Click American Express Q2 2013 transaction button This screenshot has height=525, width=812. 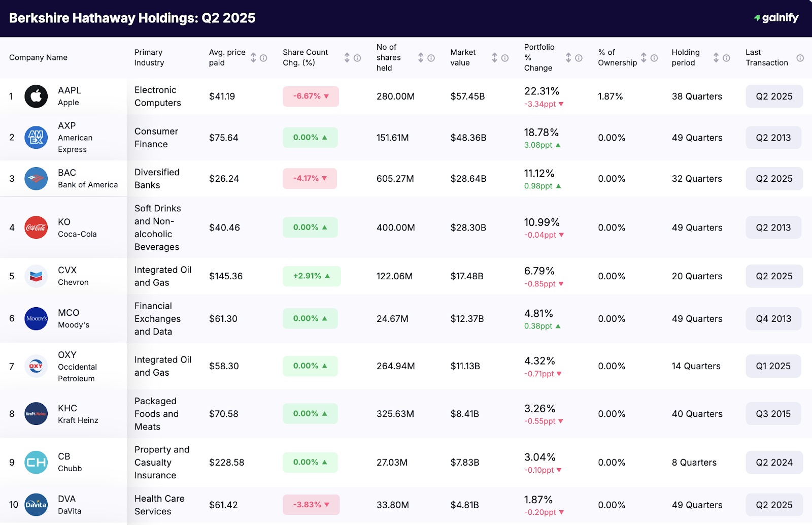click(773, 138)
